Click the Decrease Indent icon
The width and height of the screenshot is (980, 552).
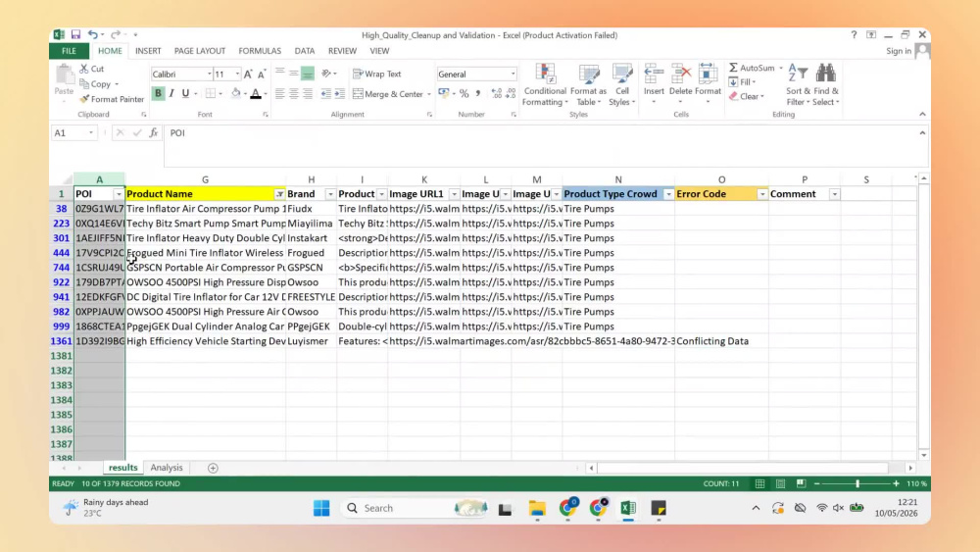click(x=325, y=94)
